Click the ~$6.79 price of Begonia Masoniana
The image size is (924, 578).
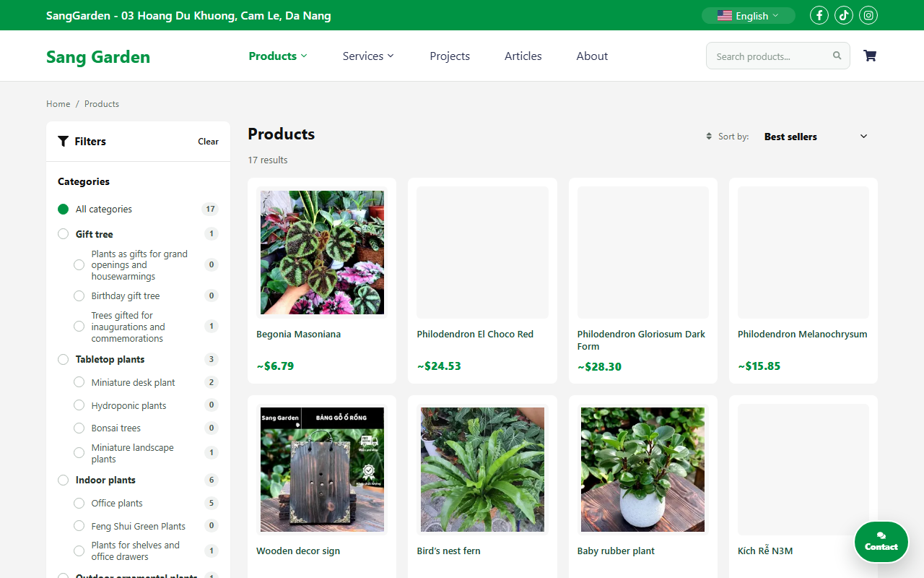tap(275, 366)
